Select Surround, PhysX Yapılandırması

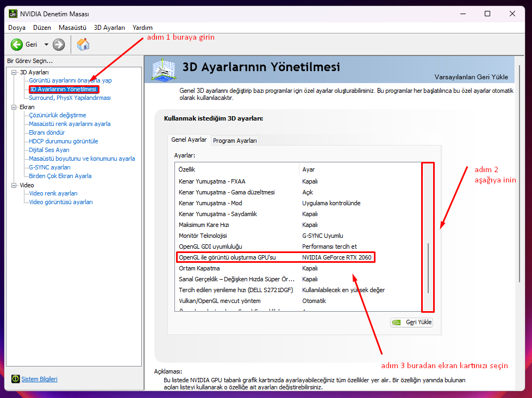point(70,98)
